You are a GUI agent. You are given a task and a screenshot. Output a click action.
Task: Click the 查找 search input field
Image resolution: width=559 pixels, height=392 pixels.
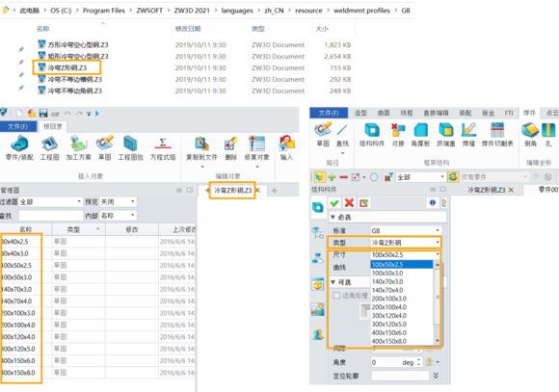51,216
